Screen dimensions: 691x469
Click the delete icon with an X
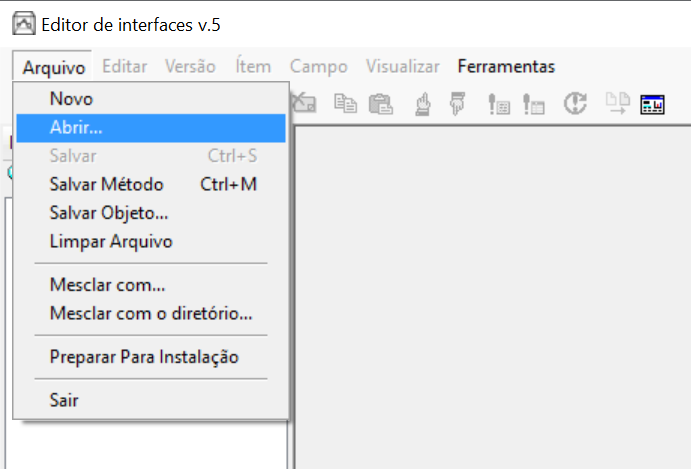click(x=304, y=102)
